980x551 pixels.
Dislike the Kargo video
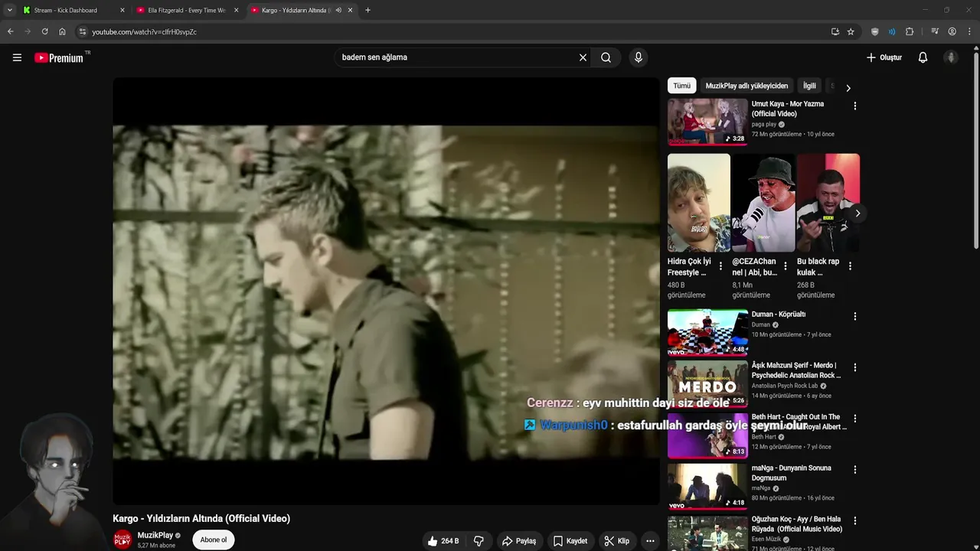coord(479,541)
